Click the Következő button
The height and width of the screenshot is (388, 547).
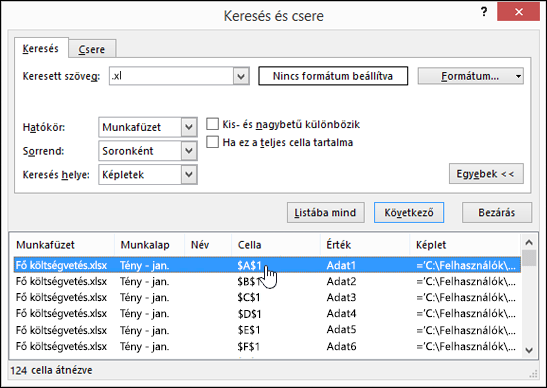(x=409, y=212)
